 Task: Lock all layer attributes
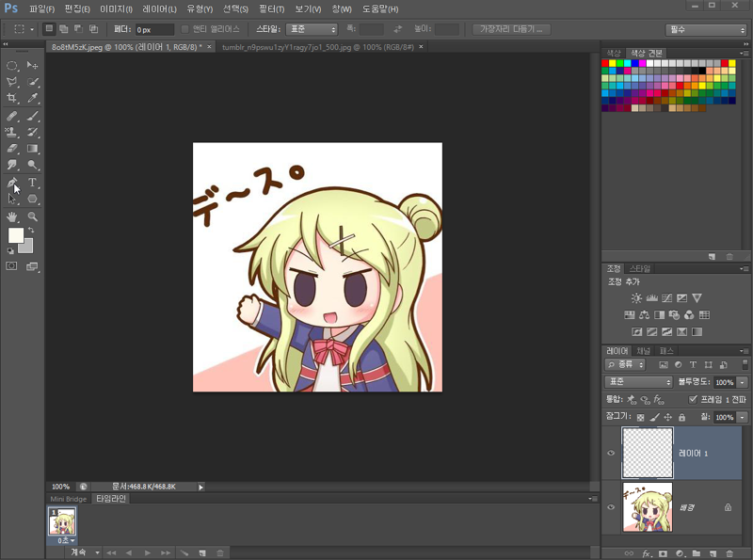tap(681, 417)
